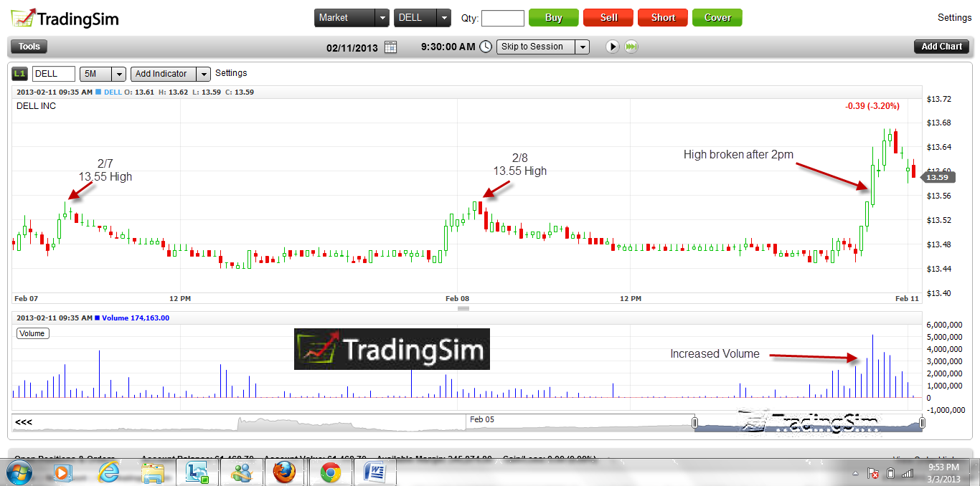The image size is (980, 486).
Task: Click the green Buy button
Action: tap(553, 18)
